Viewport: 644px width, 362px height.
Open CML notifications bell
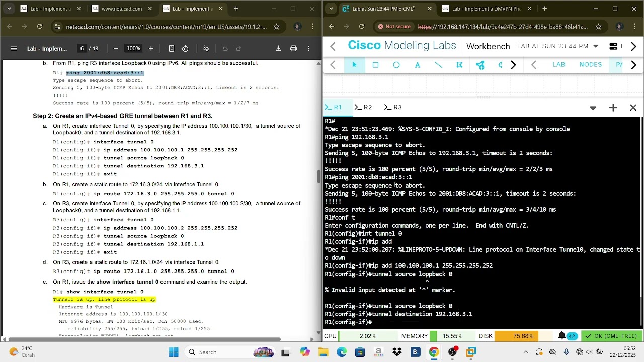(561, 336)
